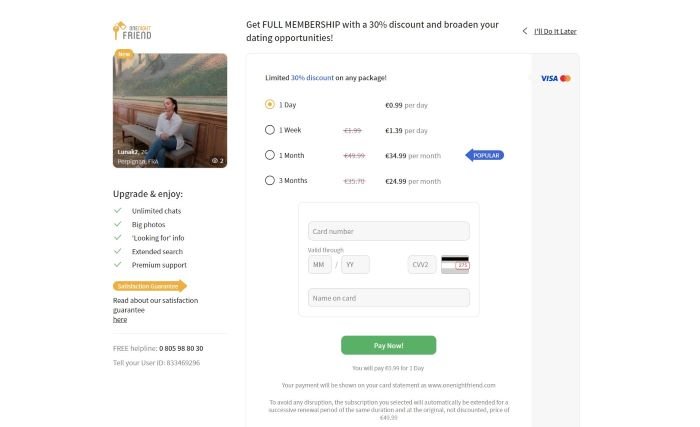Click the Mastercard icon
The width and height of the screenshot is (700, 427).
tap(565, 78)
